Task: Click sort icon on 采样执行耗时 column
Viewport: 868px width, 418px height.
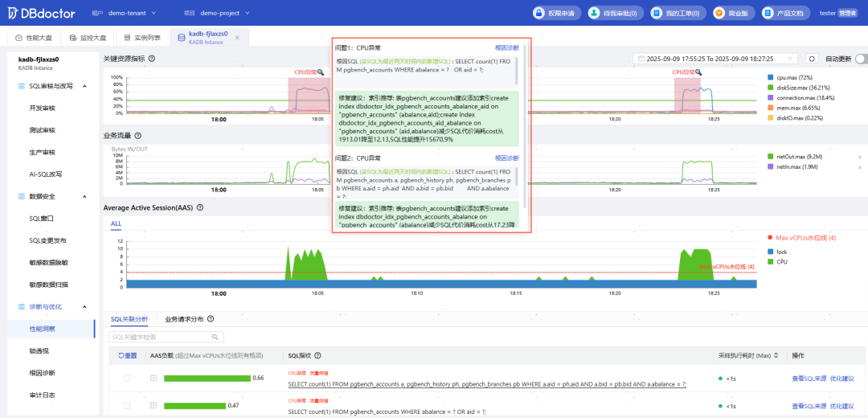Action: 776,355
